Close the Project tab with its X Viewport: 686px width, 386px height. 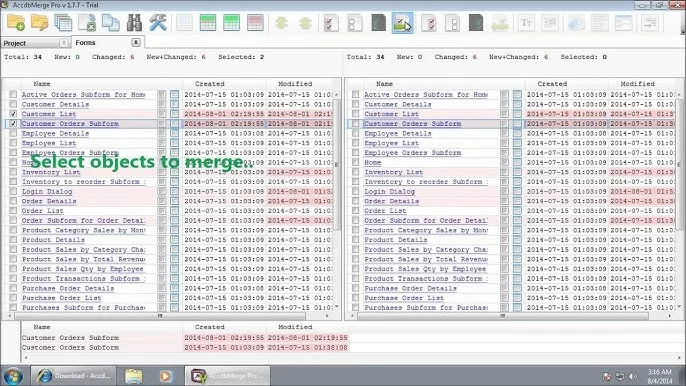[64, 42]
